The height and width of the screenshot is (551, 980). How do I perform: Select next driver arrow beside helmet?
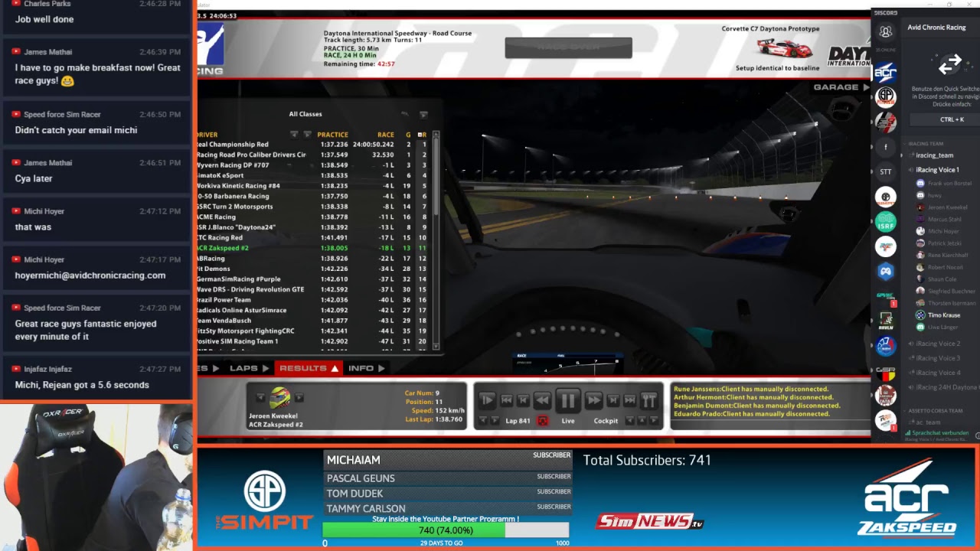click(299, 397)
